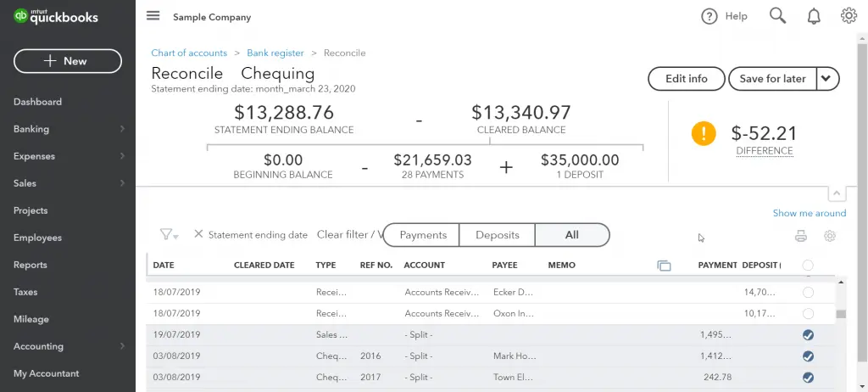
Task: Uncheck cheque 2017 Town El... transaction
Action: click(808, 378)
